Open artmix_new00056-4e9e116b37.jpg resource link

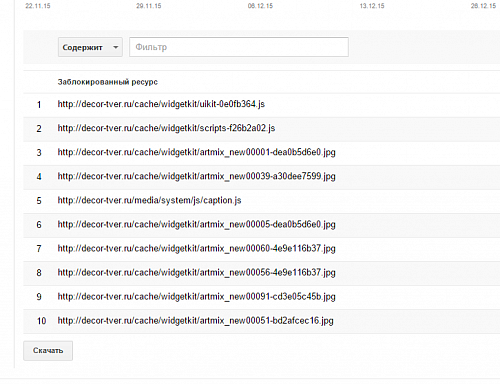[x=196, y=272]
